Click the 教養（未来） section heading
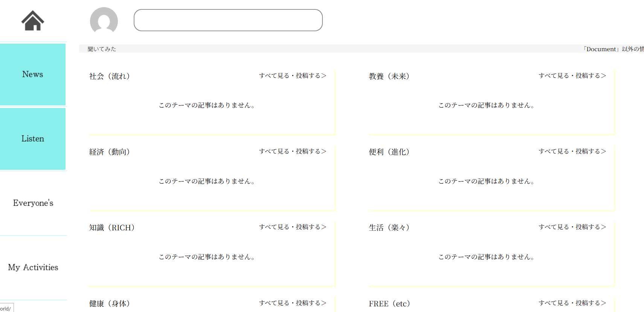644x312 pixels. [390, 76]
